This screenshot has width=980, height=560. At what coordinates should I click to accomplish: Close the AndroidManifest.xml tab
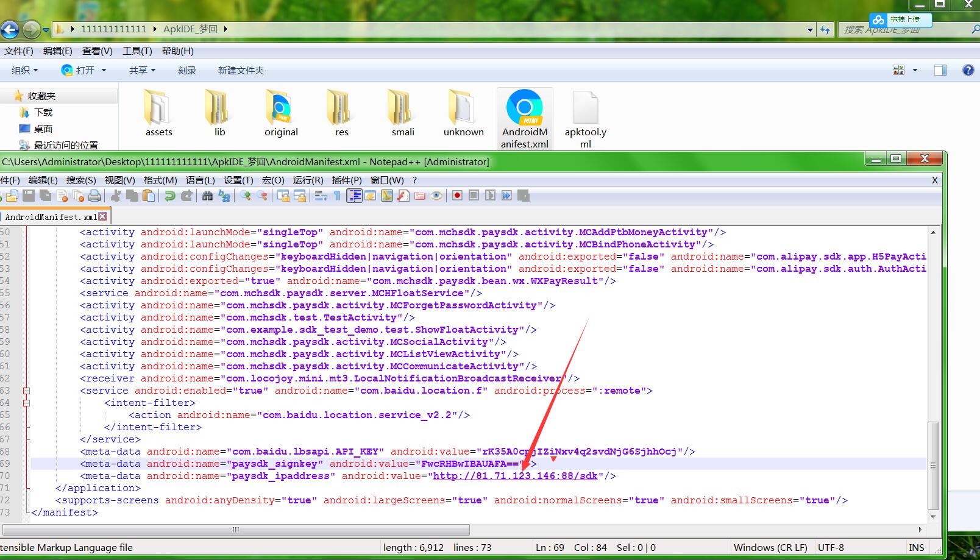tap(102, 216)
